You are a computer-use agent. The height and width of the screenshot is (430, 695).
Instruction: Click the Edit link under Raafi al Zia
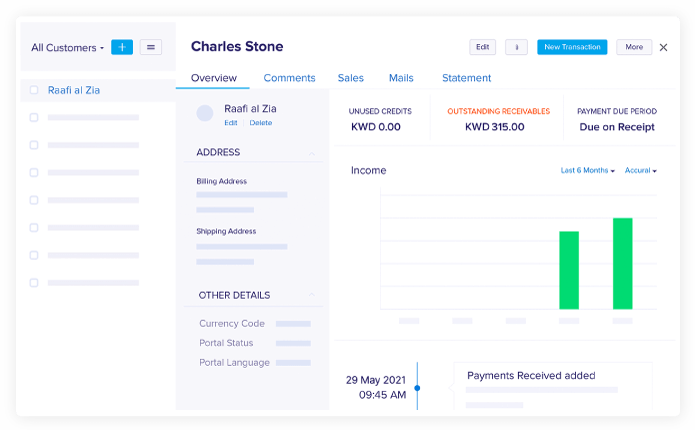point(230,123)
